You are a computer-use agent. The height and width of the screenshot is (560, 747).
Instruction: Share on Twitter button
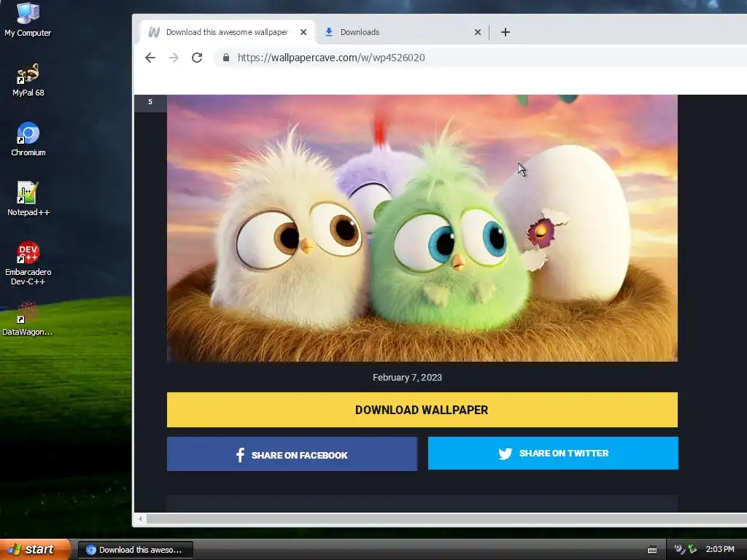tap(553, 453)
